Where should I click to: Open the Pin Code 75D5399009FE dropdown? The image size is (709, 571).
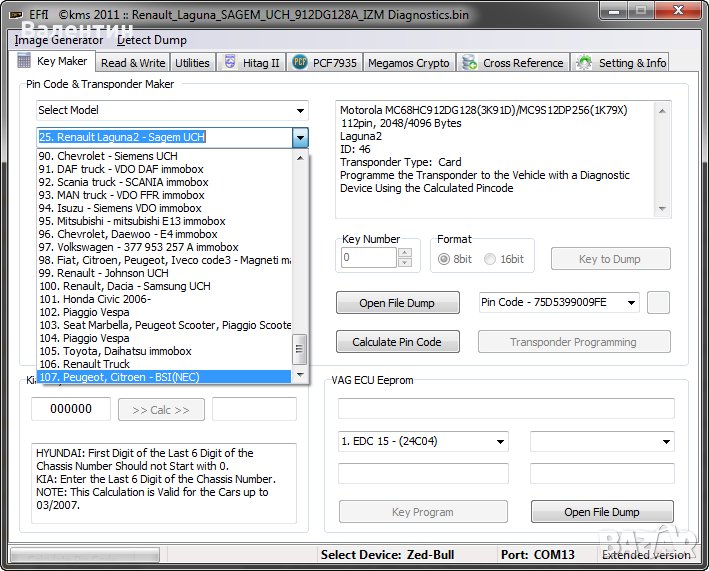[630, 303]
